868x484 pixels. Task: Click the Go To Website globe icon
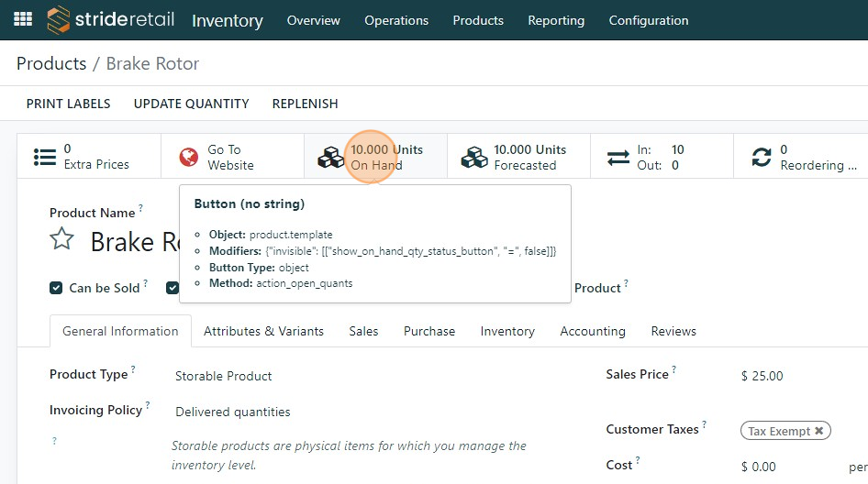coord(189,157)
